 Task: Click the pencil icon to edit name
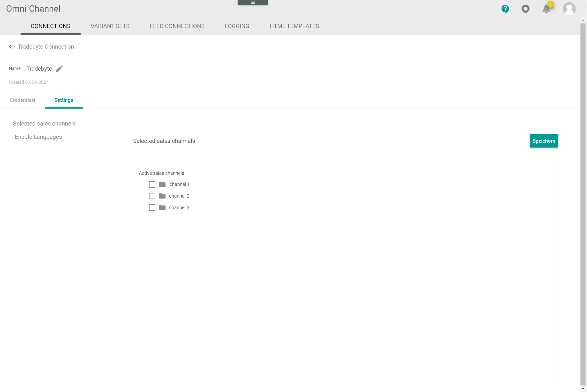click(59, 68)
